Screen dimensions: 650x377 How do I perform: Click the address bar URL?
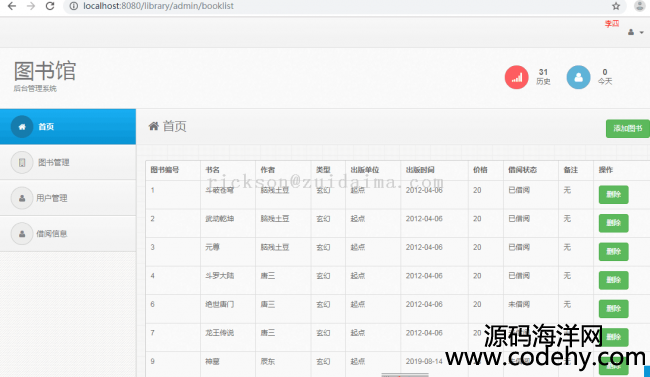click(158, 6)
